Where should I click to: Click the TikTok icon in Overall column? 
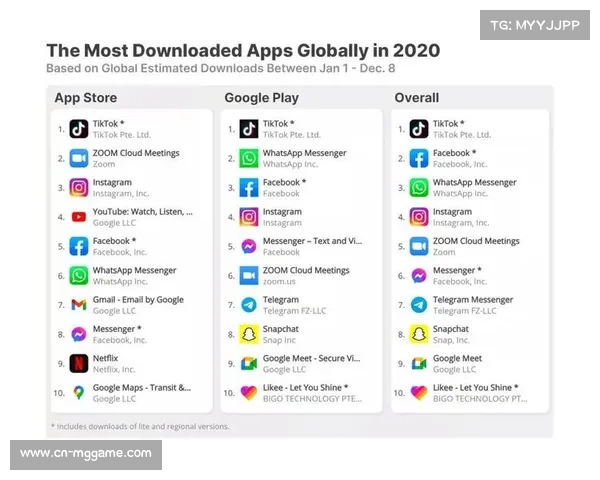419,129
